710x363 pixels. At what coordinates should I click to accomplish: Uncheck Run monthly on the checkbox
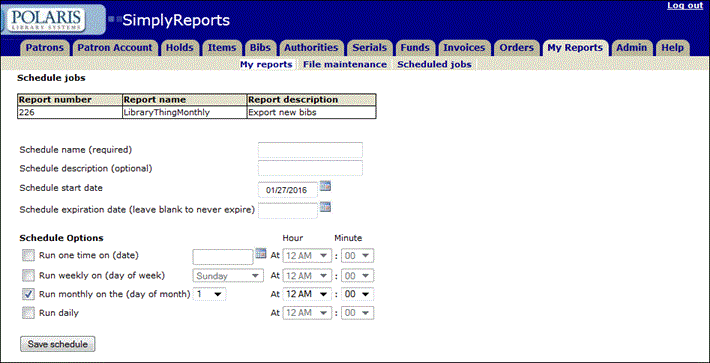point(28,294)
